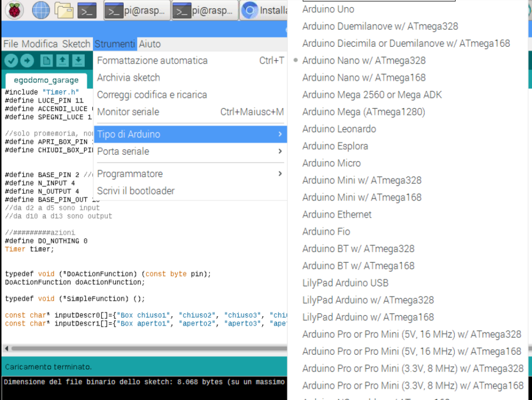Select Arduino BT w/ ATmega328
The image size is (532, 400).
[x=408, y=249]
